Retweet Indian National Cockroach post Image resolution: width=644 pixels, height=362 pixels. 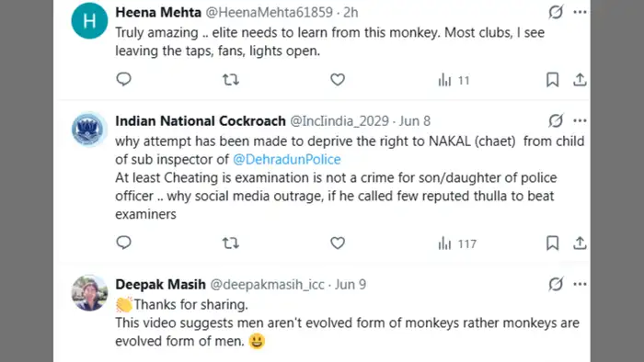pos(230,243)
